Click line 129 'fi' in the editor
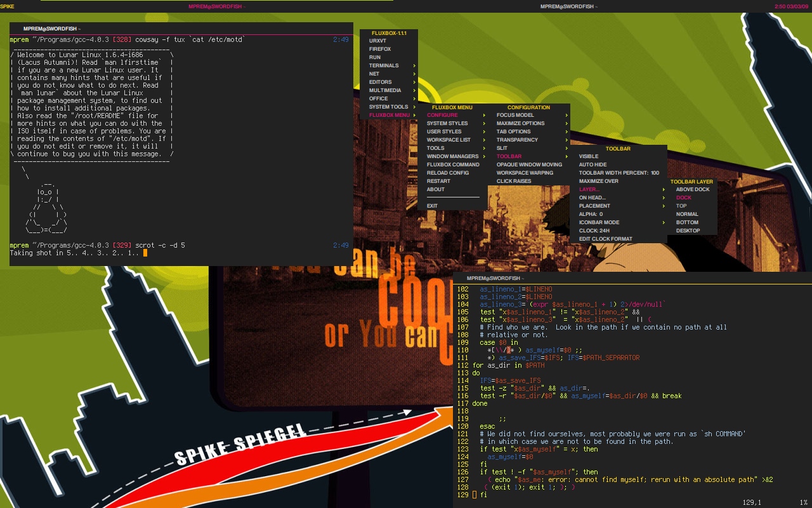Screen dimensions: 812x508 click(x=483, y=495)
